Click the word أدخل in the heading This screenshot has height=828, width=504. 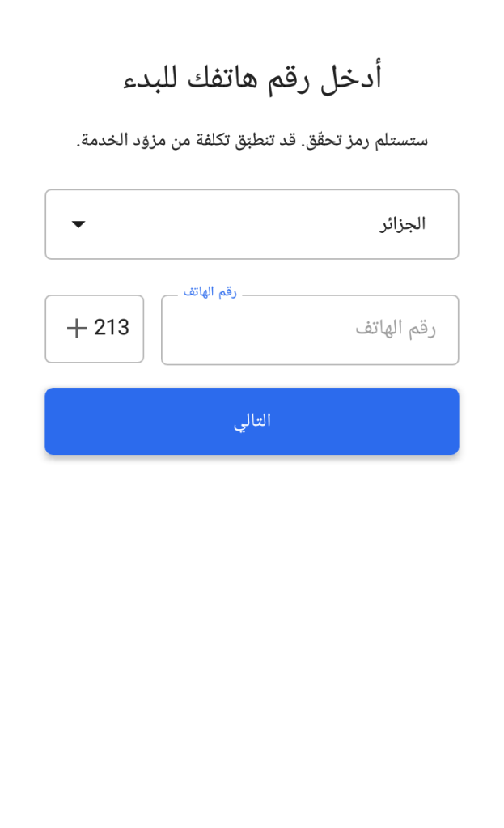click(x=351, y=79)
